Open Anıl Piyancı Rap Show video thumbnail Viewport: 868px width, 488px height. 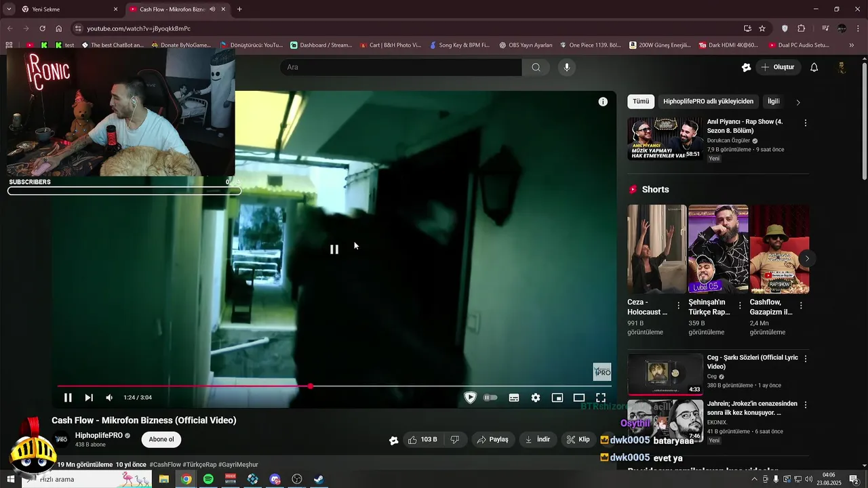[665, 139]
